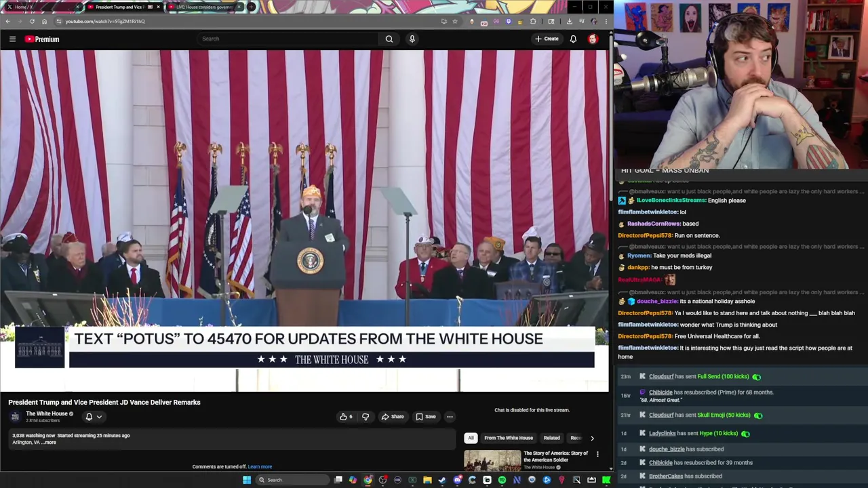868x488 pixels.
Task: Start voice search with the microphone icon
Action: (412, 39)
